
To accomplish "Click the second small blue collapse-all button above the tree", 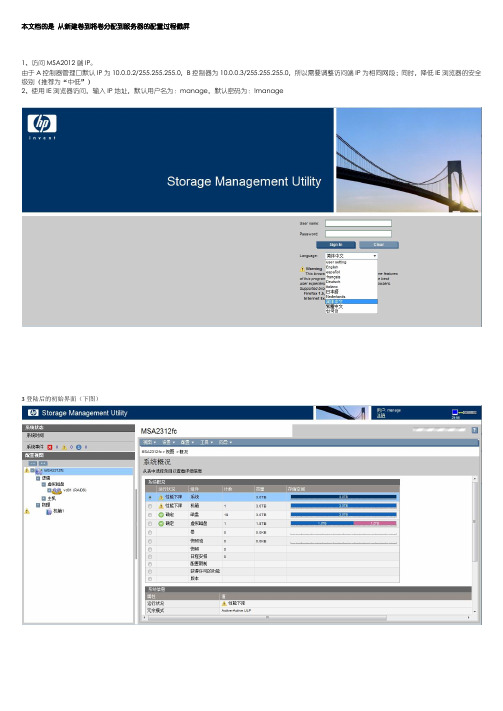I will click(43, 463).
